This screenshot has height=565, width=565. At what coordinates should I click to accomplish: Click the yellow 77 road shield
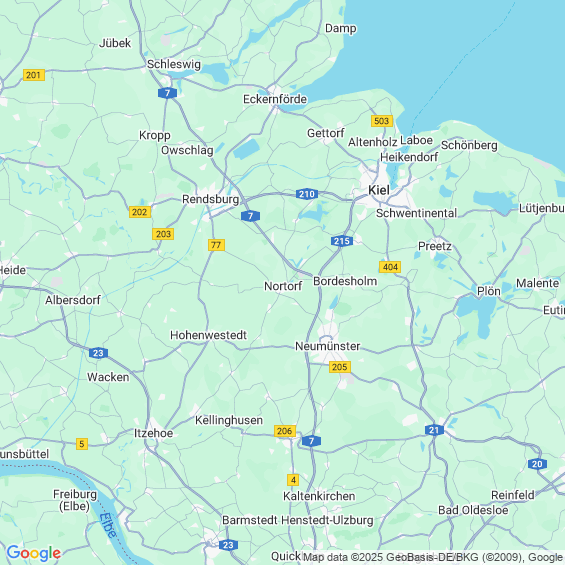[x=216, y=245]
